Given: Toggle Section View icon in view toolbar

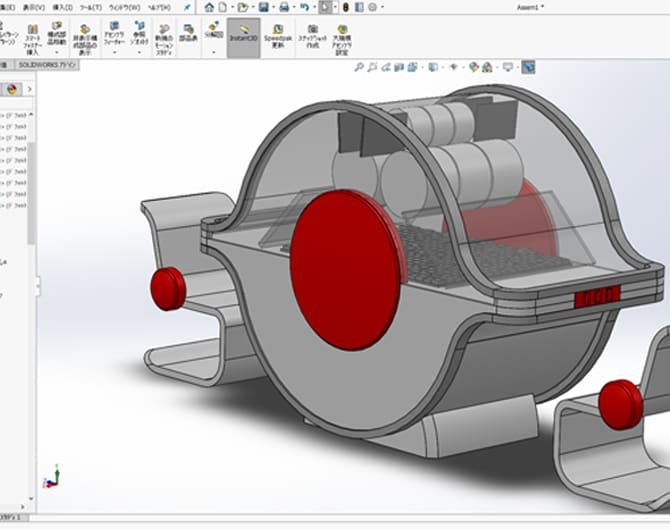Looking at the screenshot, I should click(x=399, y=67).
